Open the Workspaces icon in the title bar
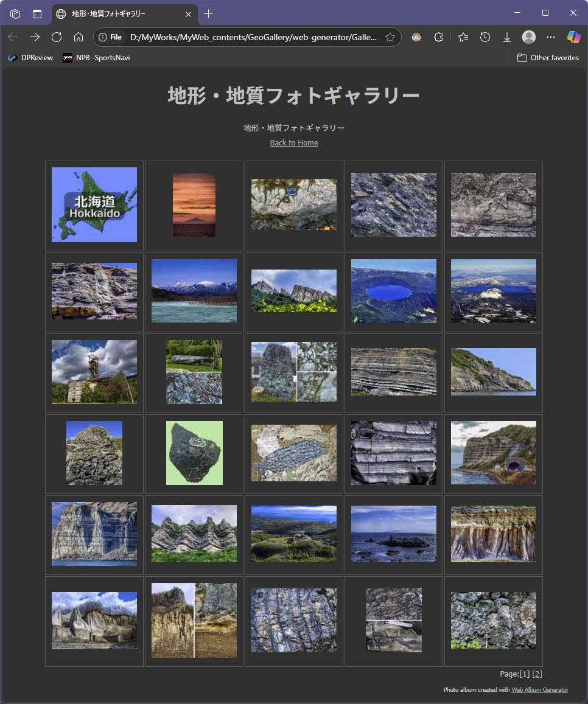 pos(15,14)
